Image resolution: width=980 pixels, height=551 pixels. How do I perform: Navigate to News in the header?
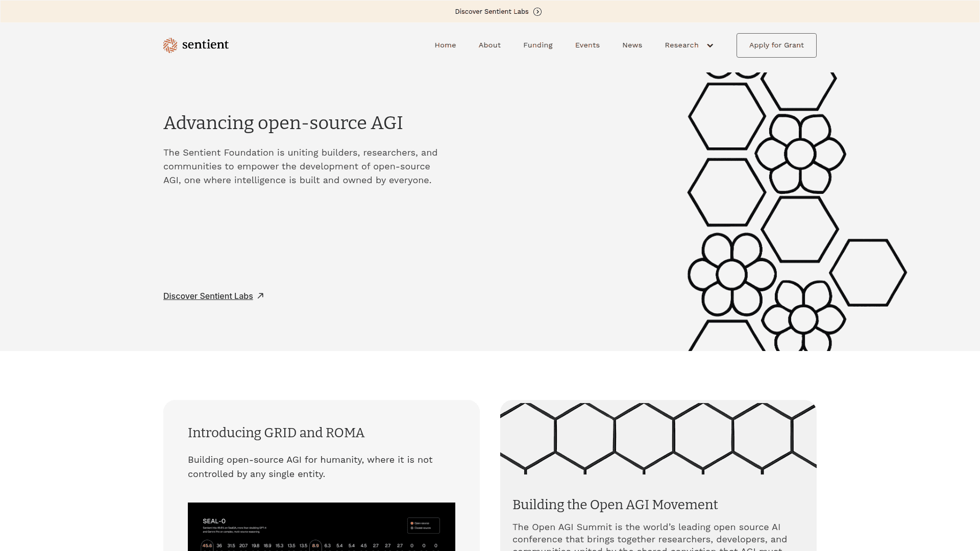point(632,45)
